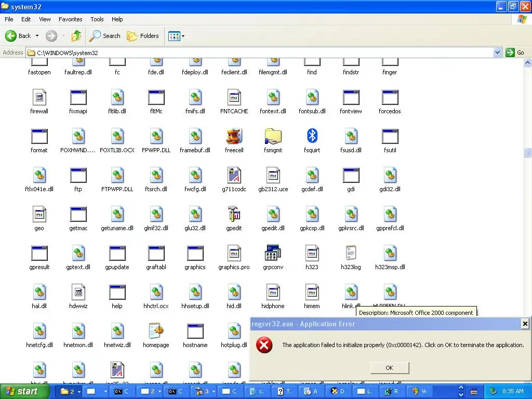
Task: Click the Up folder toolbar icon
Action: click(76, 36)
